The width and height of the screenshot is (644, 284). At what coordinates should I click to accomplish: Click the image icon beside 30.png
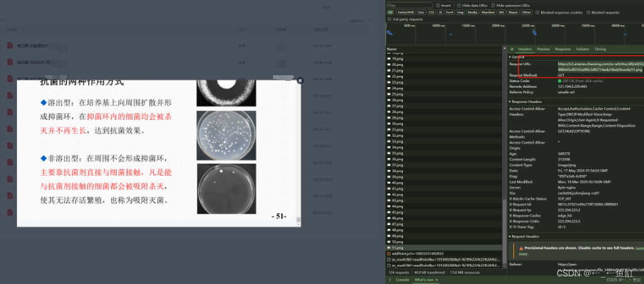click(389, 124)
